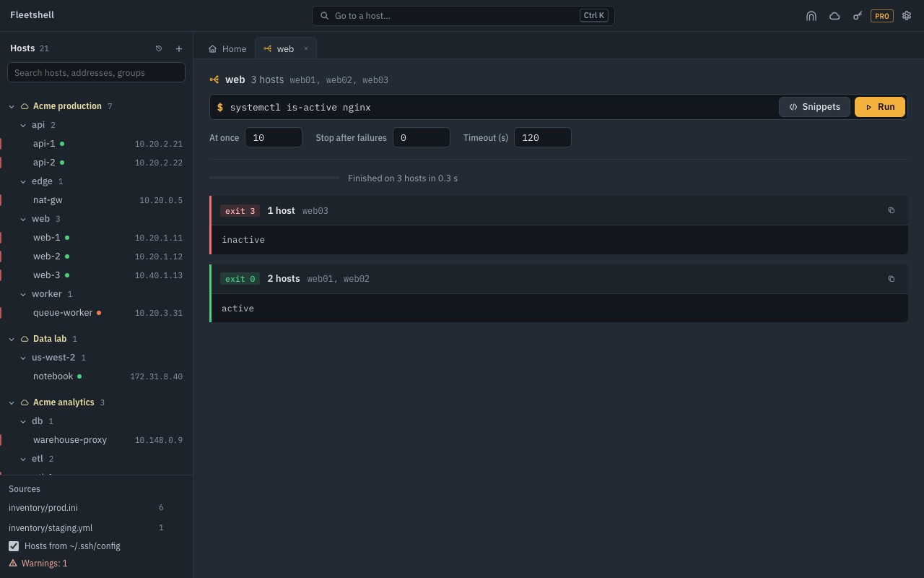Collapse the etl subgroup
This screenshot has width=924, height=578.
point(23,459)
